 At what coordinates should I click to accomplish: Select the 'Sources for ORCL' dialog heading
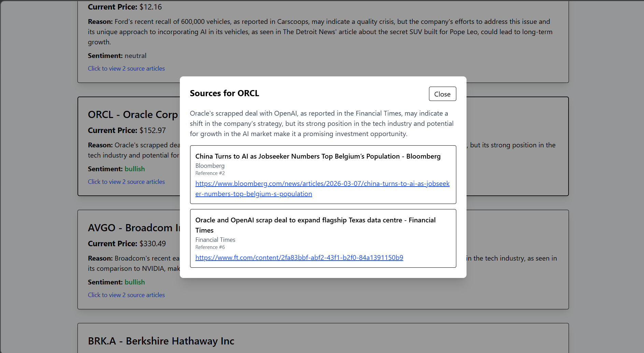pos(224,93)
